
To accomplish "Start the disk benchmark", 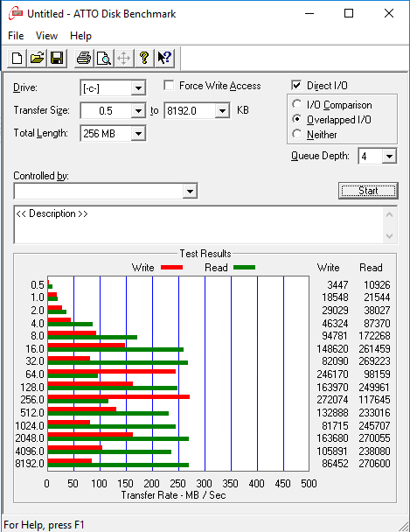I will (x=368, y=191).
